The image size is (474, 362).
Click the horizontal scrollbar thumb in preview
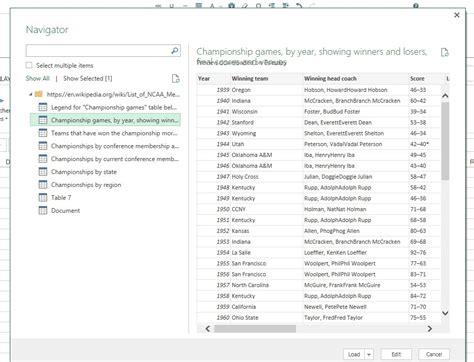pyautogui.click(x=255, y=329)
